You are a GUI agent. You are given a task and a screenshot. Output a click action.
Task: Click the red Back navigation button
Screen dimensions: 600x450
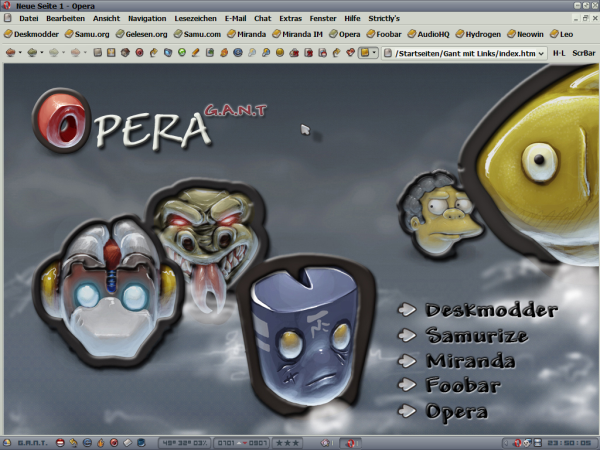pyautogui.click(x=10, y=53)
